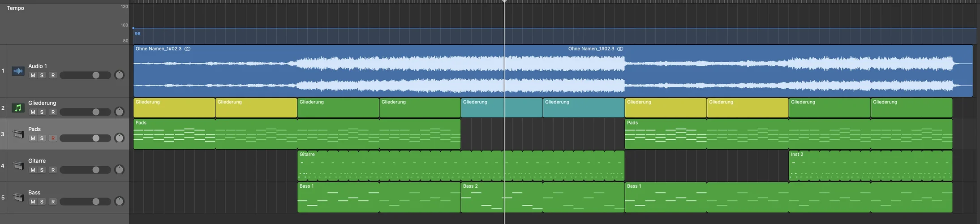
Task: Select the first Bass 1 region
Action: 379,198
